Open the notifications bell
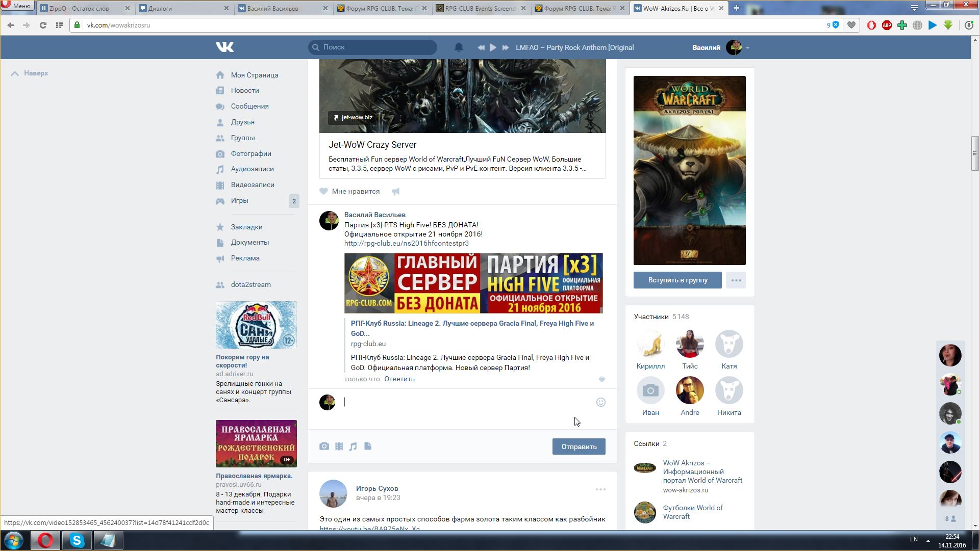The width and height of the screenshot is (980, 551). [459, 47]
